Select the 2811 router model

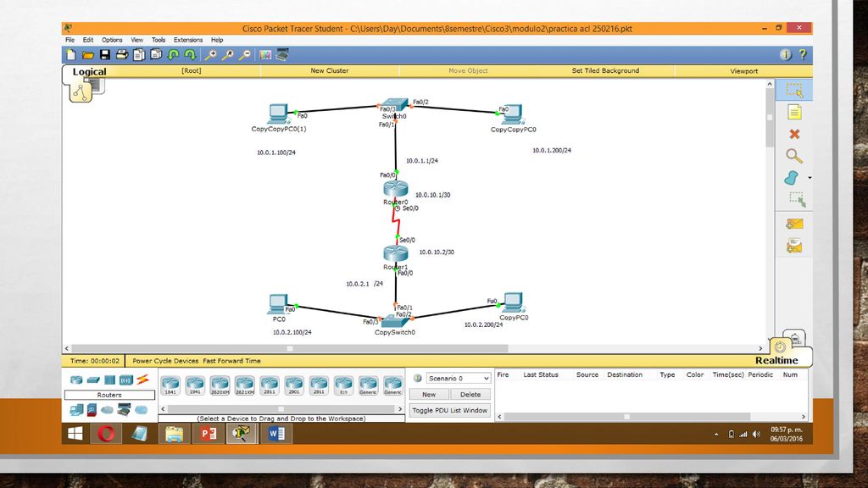(269, 385)
